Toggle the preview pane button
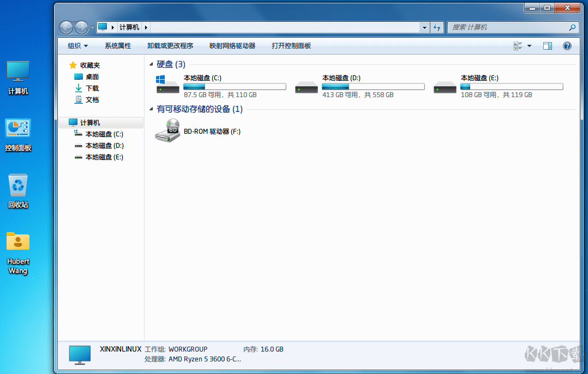Viewport: 588px width, 374px height. coord(548,45)
